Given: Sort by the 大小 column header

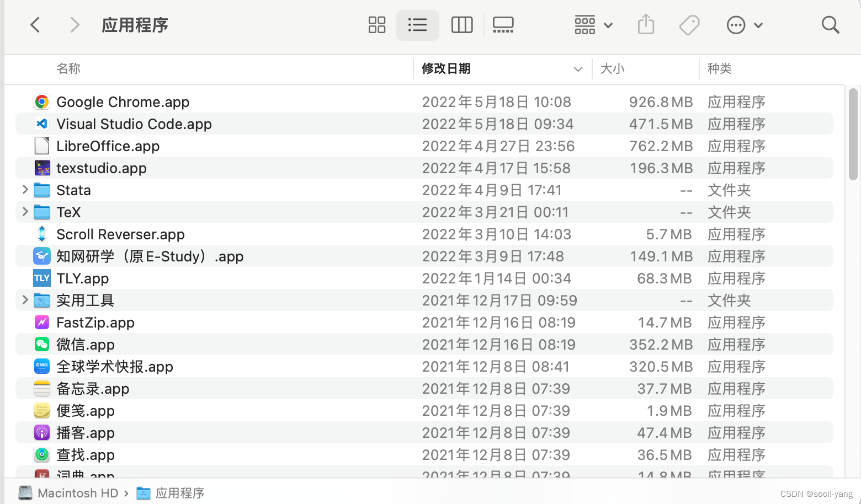Looking at the screenshot, I should click(612, 69).
